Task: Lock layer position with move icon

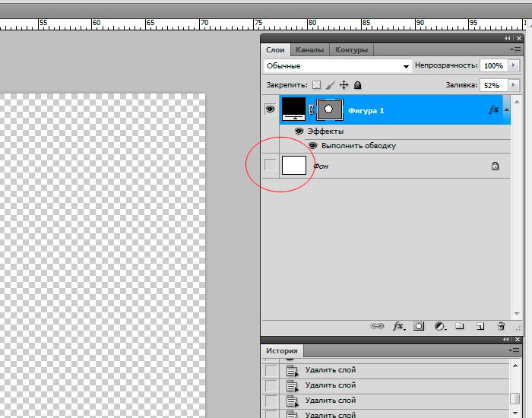Action: pos(344,85)
